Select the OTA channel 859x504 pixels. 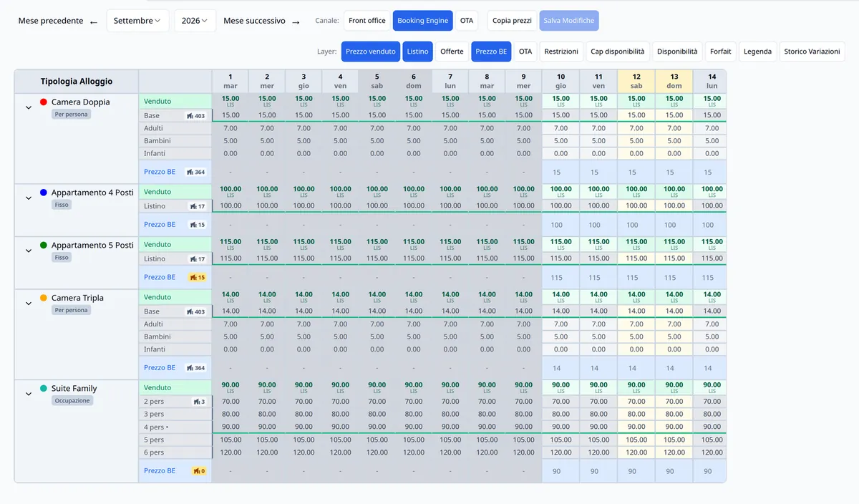click(467, 21)
